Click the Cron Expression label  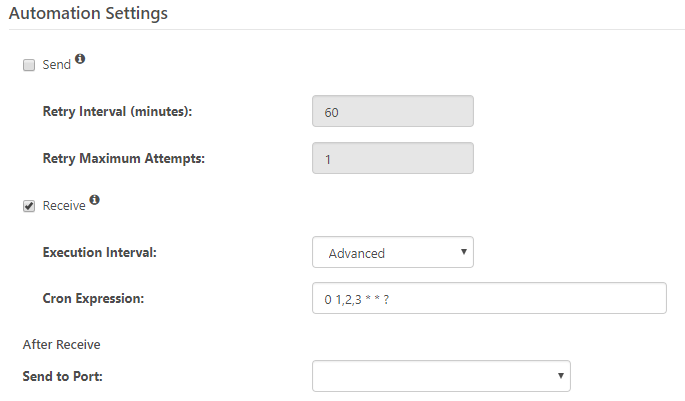point(93,298)
